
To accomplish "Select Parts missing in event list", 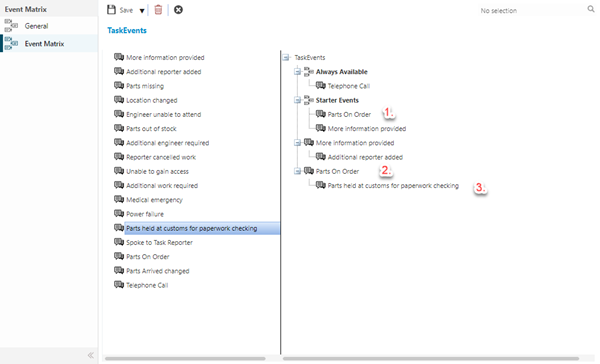I will (x=145, y=86).
